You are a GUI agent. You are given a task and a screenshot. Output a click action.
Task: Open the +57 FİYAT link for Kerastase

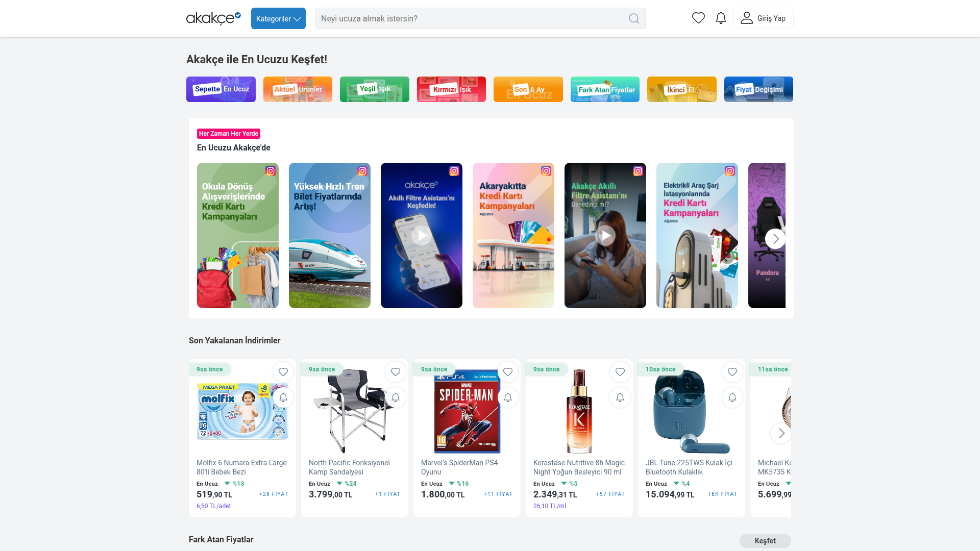click(x=610, y=494)
